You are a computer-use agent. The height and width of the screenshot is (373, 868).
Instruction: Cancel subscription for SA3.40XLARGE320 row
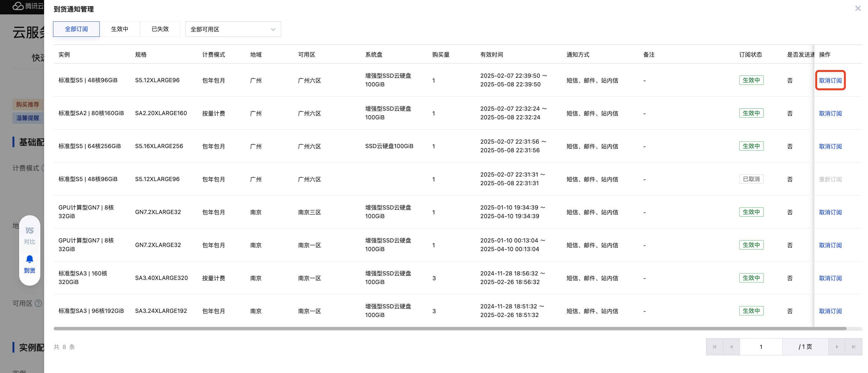click(830, 278)
